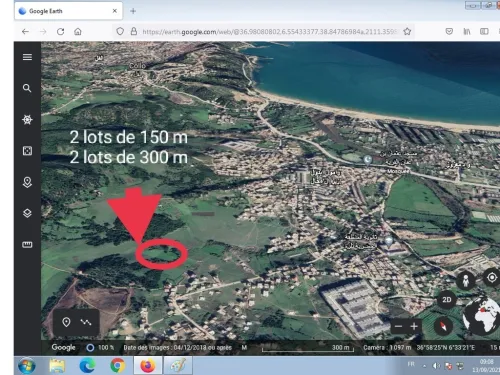Click the Collo town label on map
500x375 pixels.
(x=137, y=66)
